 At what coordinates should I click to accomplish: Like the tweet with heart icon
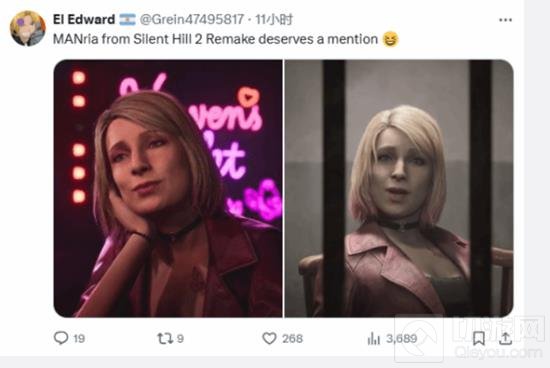click(x=269, y=339)
